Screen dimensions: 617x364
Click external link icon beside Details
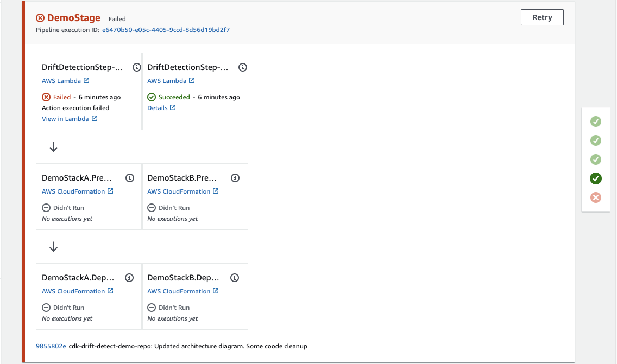coord(173,107)
